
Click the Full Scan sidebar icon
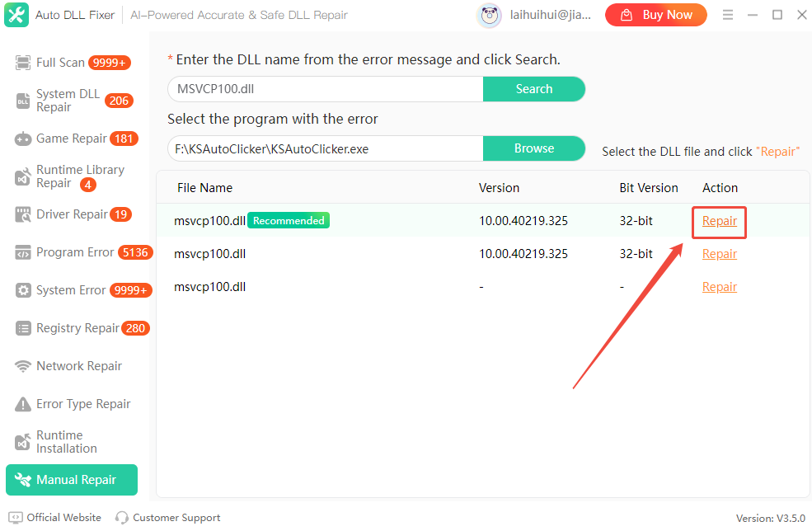(x=23, y=63)
